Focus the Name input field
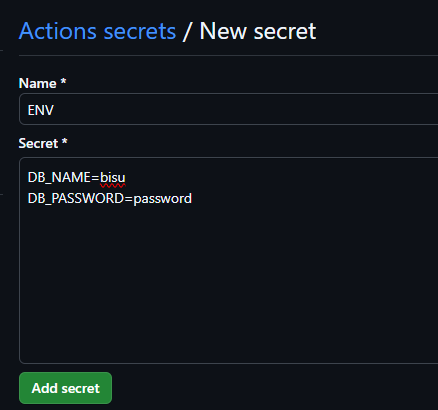 [228, 109]
